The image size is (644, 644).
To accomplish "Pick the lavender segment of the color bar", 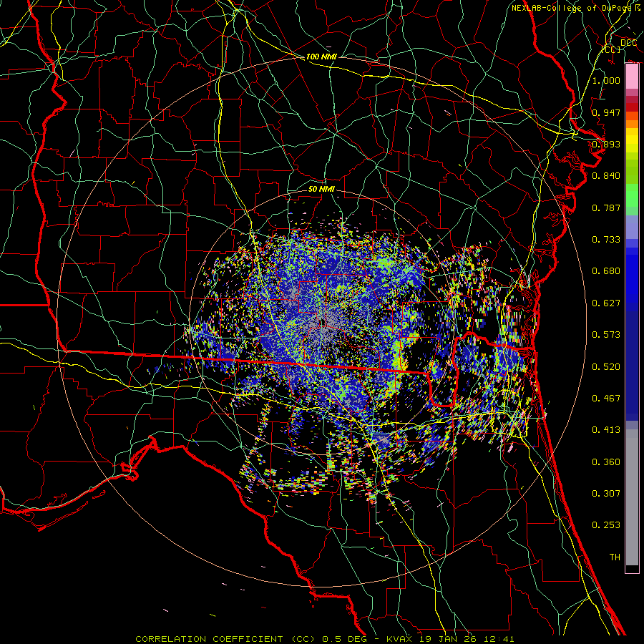I will [632, 227].
